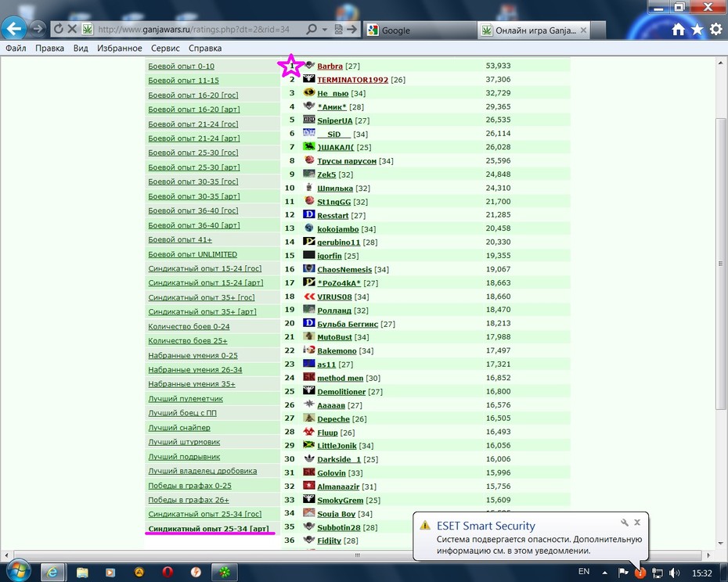Close the Онлайн игра Ganja tab

pos(584,31)
